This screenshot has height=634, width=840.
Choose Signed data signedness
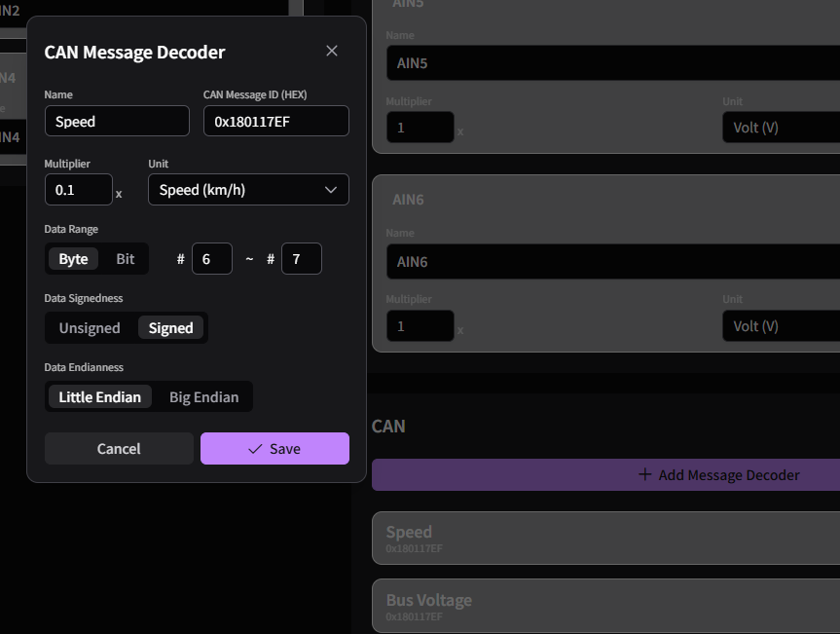click(171, 328)
